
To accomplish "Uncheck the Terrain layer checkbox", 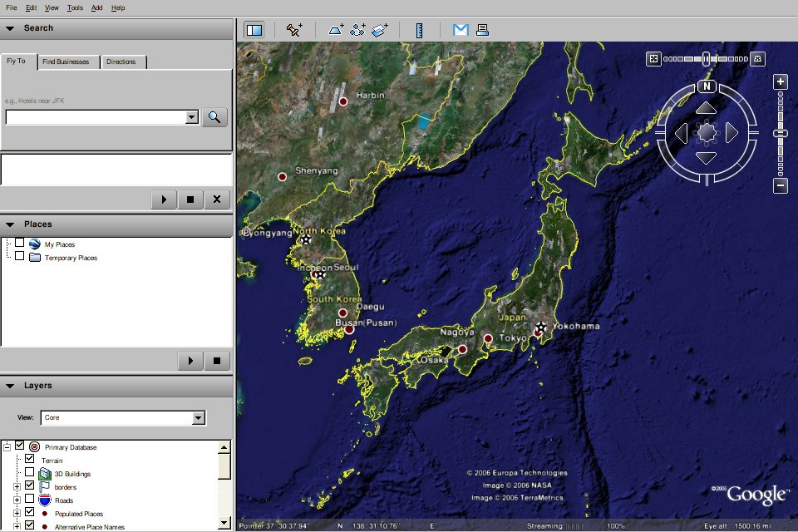I will 30,459.
